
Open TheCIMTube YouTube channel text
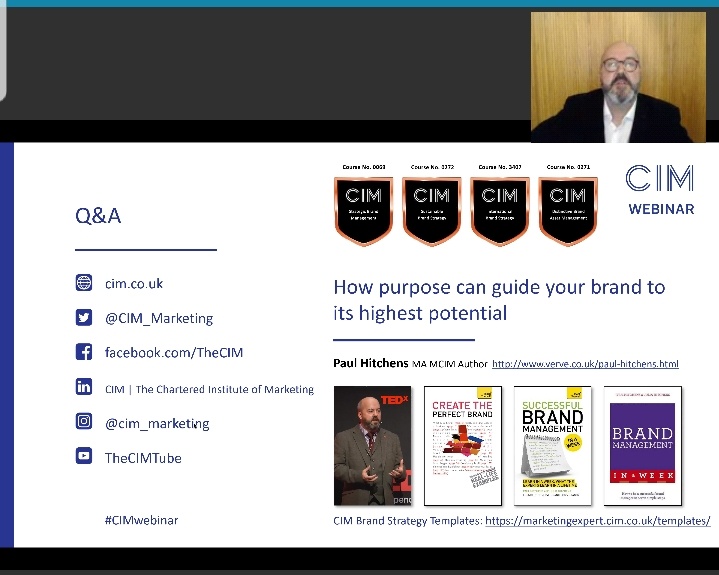[143, 458]
